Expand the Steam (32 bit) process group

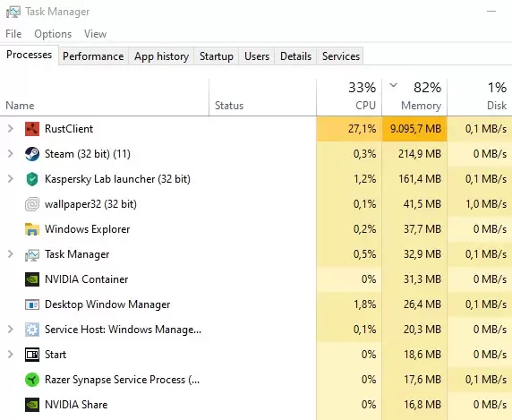[11, 154]
